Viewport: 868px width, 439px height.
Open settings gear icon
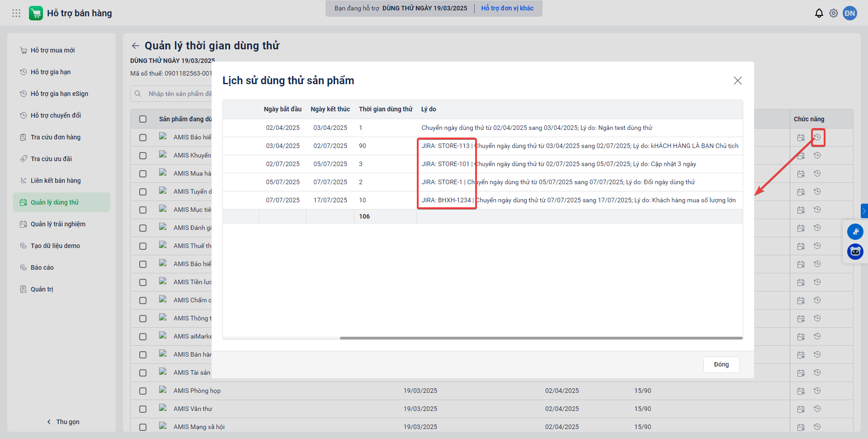[x=834, y=13]
